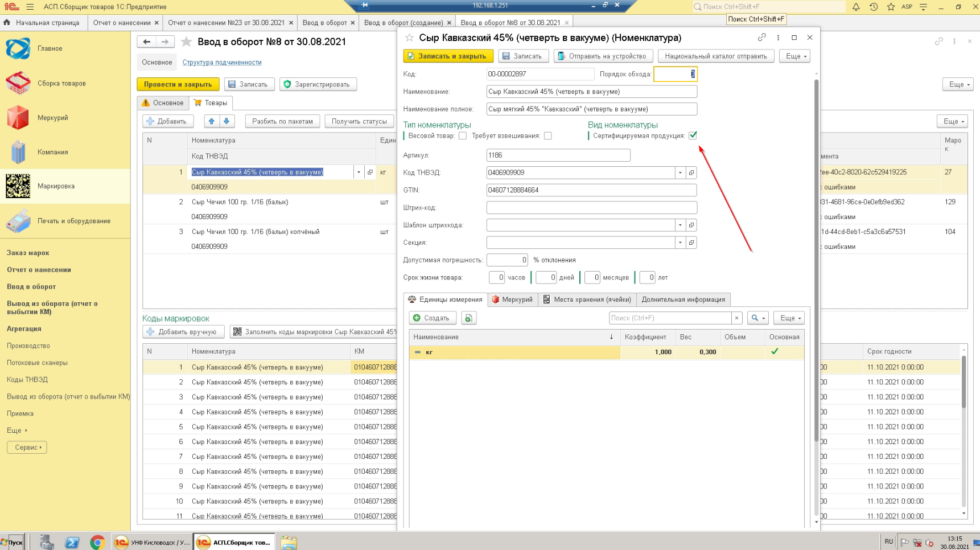The width and height of the screenshot is (980, 550).
Task: Open linked item icon in row 1 Номенклатура
Action: click(370, 172)
